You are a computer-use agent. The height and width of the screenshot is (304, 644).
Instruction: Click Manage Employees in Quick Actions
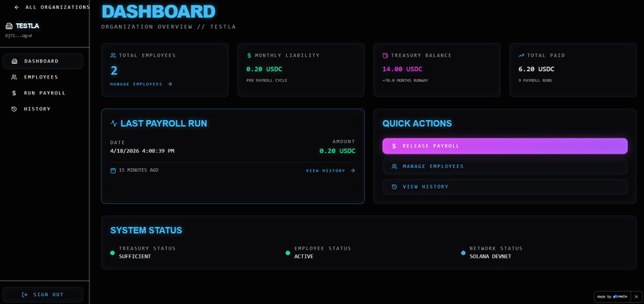click(x=505, y=166)
